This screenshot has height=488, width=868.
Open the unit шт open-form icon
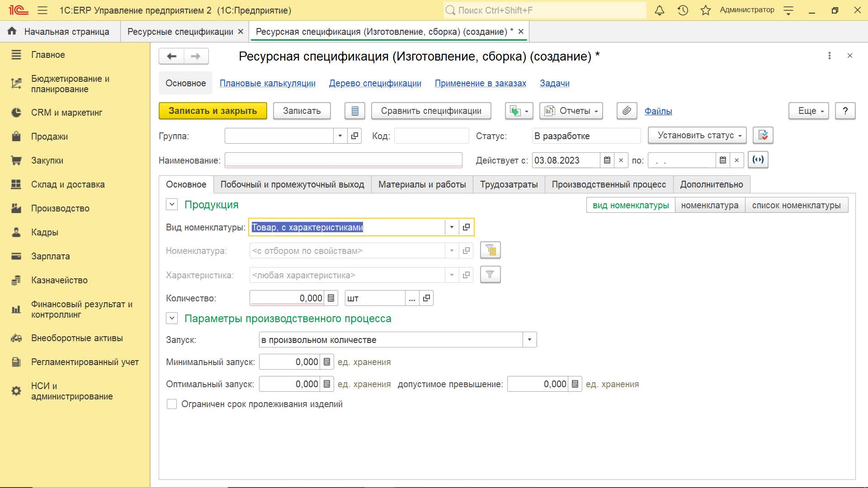(x=426, y=298)
